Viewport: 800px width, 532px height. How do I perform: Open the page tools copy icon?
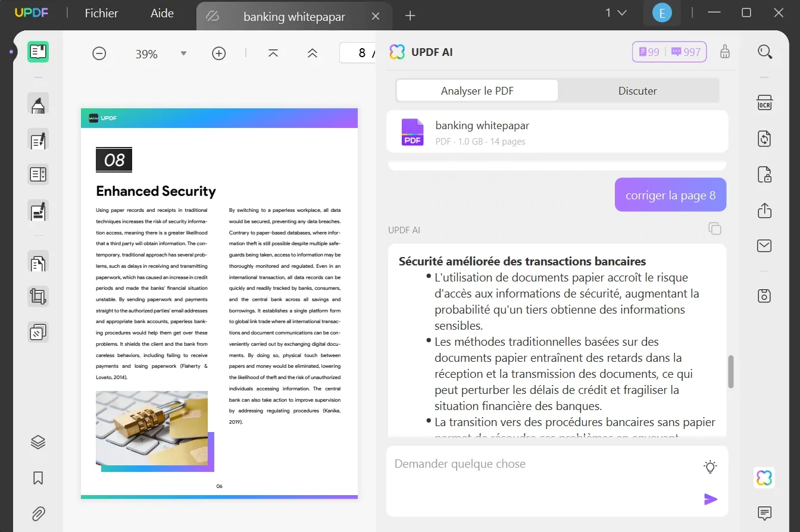(38, 262)
